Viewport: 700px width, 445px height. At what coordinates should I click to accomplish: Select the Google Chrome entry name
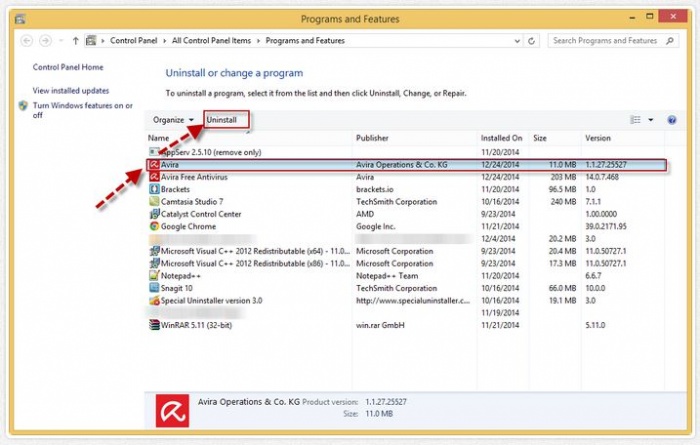click(188, 226)
